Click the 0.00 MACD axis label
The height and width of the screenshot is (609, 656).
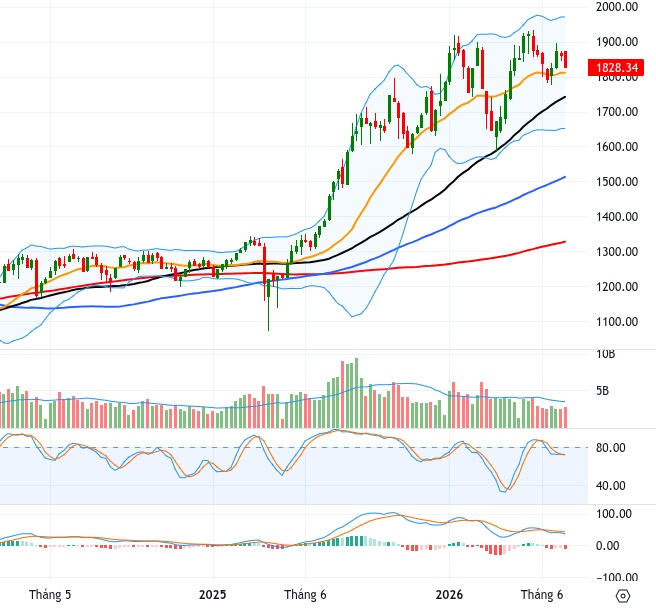[x=607, y=545]
